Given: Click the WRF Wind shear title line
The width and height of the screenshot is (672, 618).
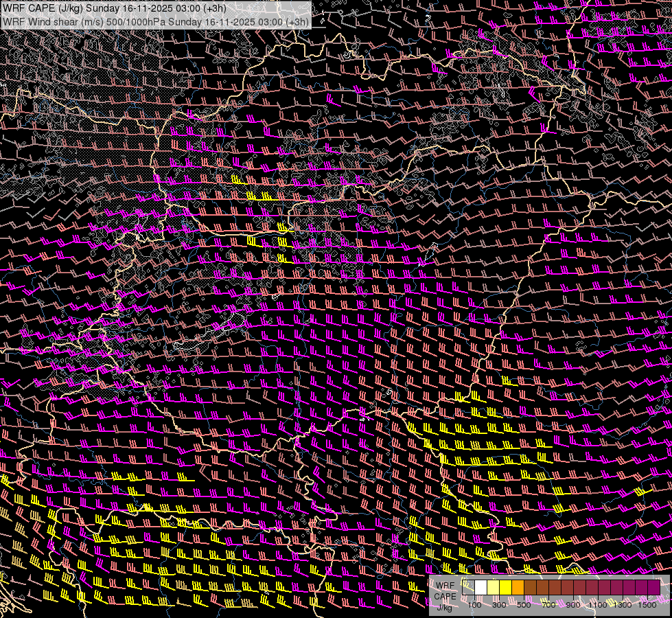Looking at the screenshot, I should tap(156, 22).
